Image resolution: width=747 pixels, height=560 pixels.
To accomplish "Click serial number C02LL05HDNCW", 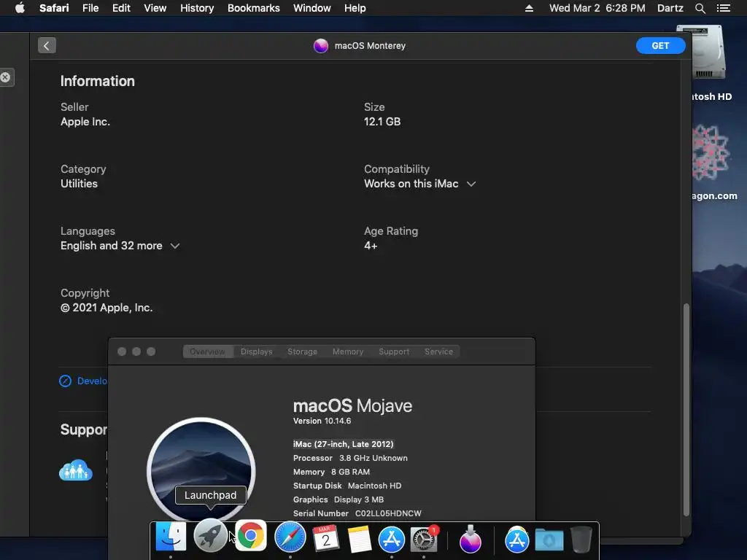I will [388, 513].
